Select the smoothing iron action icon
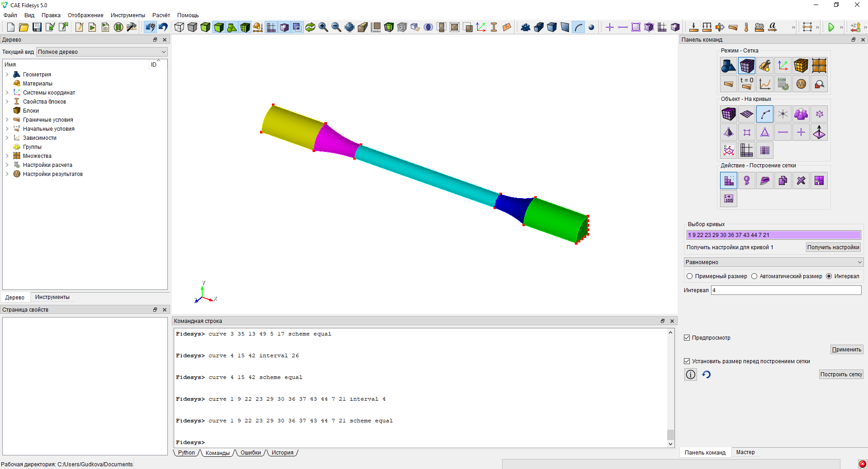This screenshot has width=868, height=469. pyautogui.click(x=765, y=181)
